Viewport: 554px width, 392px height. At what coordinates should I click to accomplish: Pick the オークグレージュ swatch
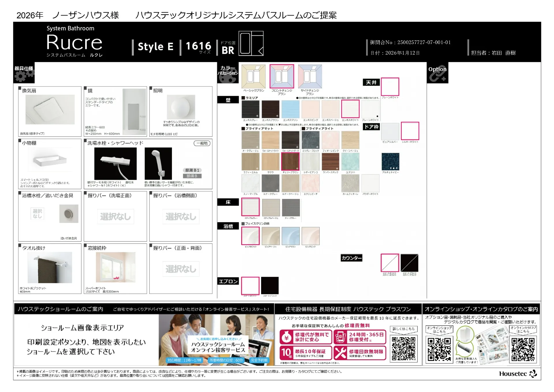(x=250, y=140)
